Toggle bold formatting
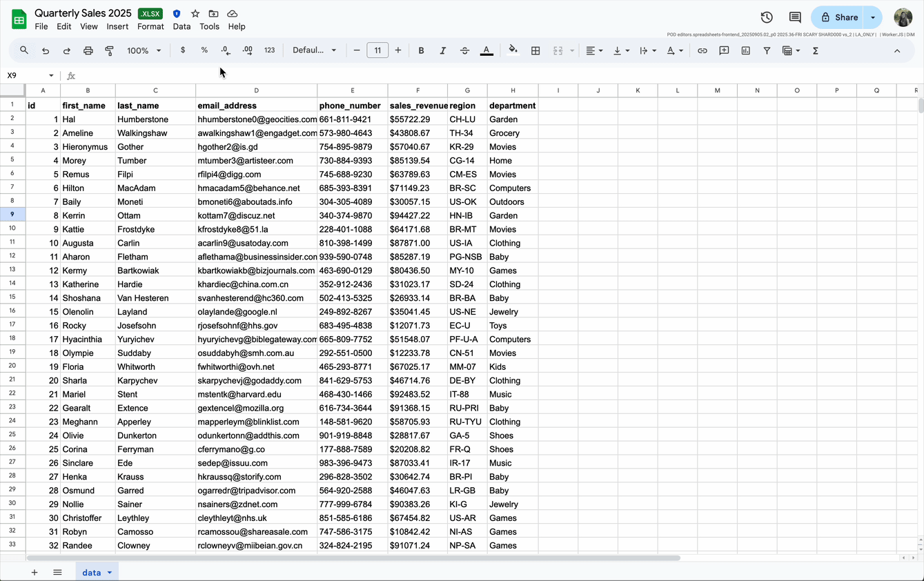Image resolution: width=924 pixels, height=581 pixels. click(x=421, y=50)
